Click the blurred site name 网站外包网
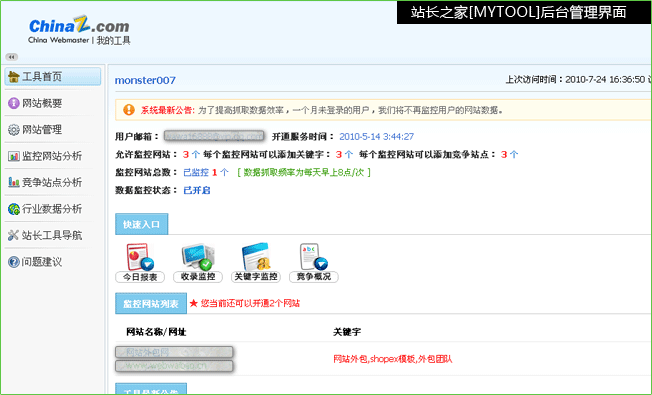652x395 pixels. (174, 352)
